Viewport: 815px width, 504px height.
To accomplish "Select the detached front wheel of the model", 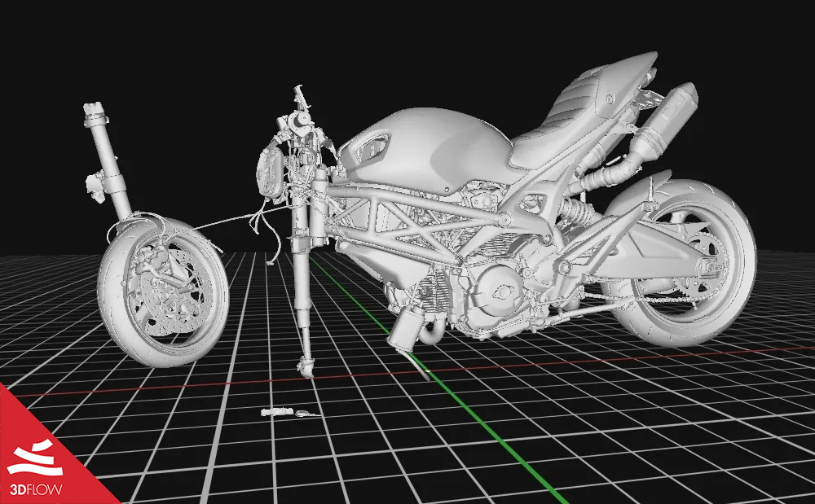I will point(163,291).
